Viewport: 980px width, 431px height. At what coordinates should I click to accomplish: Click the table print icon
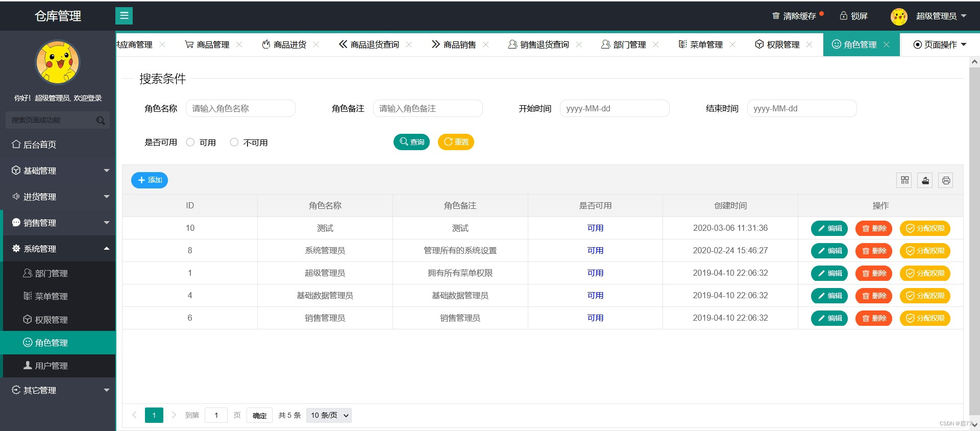point(946,180)
